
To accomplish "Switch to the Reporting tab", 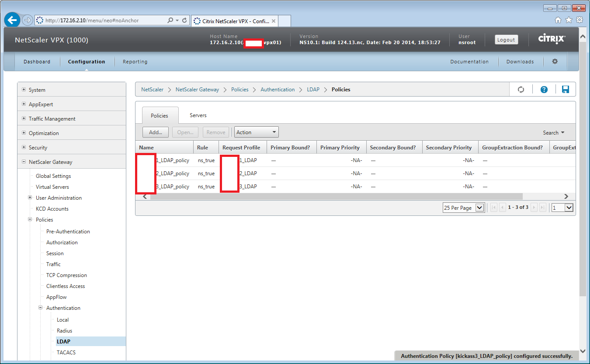I will tap(135, 62).
